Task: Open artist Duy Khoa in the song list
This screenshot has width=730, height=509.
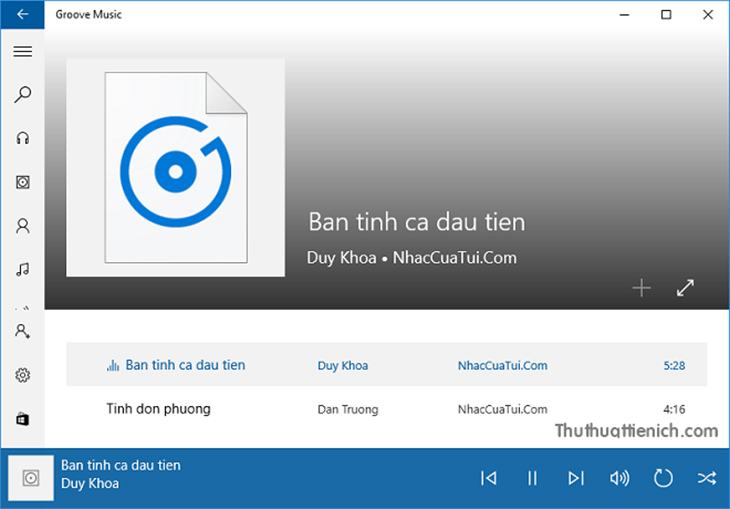Action: pyautogui.click(x=343, y=366)
